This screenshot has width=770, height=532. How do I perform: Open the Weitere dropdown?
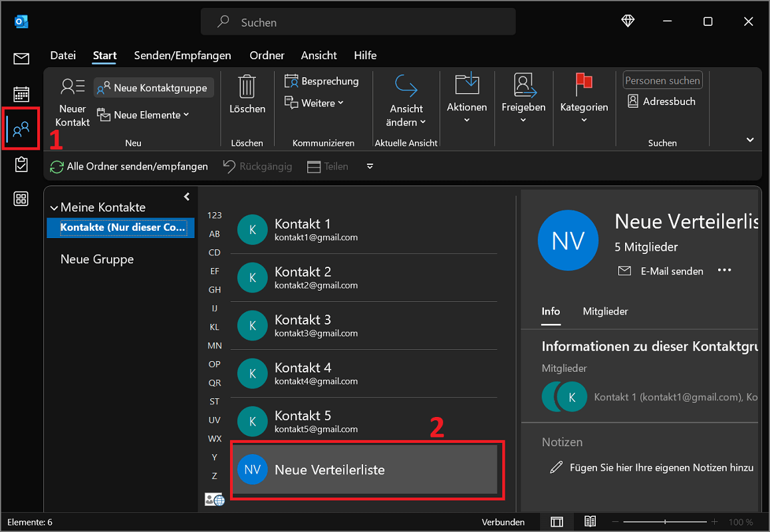(x=315, y=103)
